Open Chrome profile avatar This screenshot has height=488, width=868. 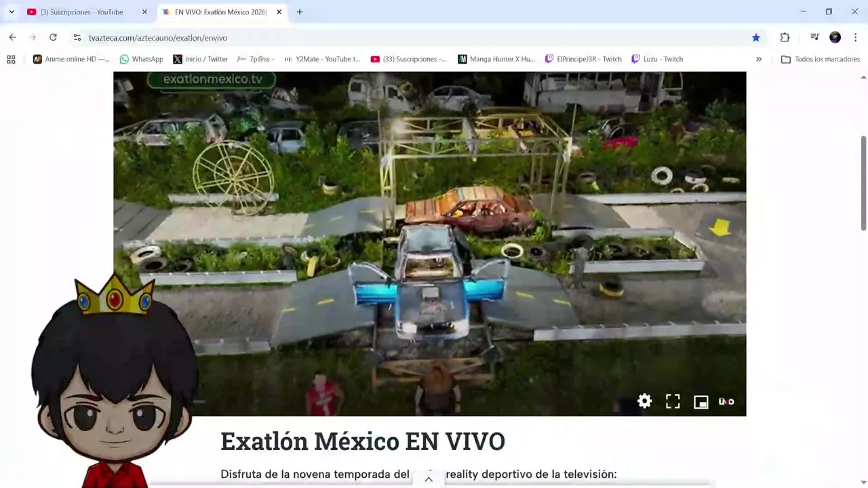point(835,37)
